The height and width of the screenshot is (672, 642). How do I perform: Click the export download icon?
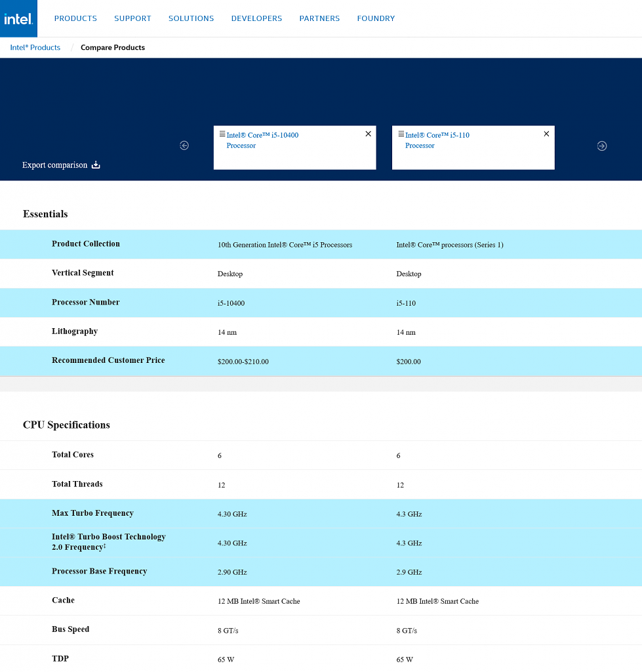pos(96,165)
